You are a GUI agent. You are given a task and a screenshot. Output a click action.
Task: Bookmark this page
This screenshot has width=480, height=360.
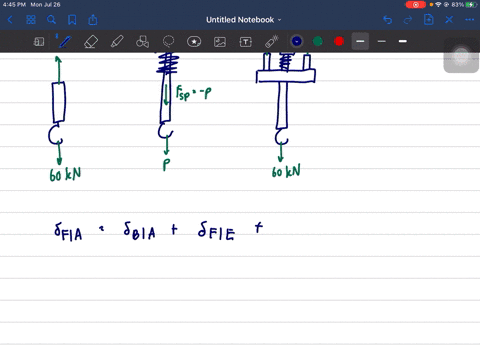(x=72, y=20)
